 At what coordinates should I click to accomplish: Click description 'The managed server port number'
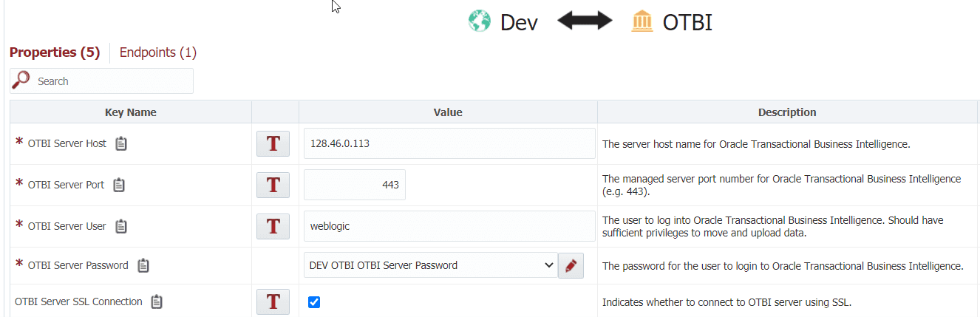click(782, 185)
